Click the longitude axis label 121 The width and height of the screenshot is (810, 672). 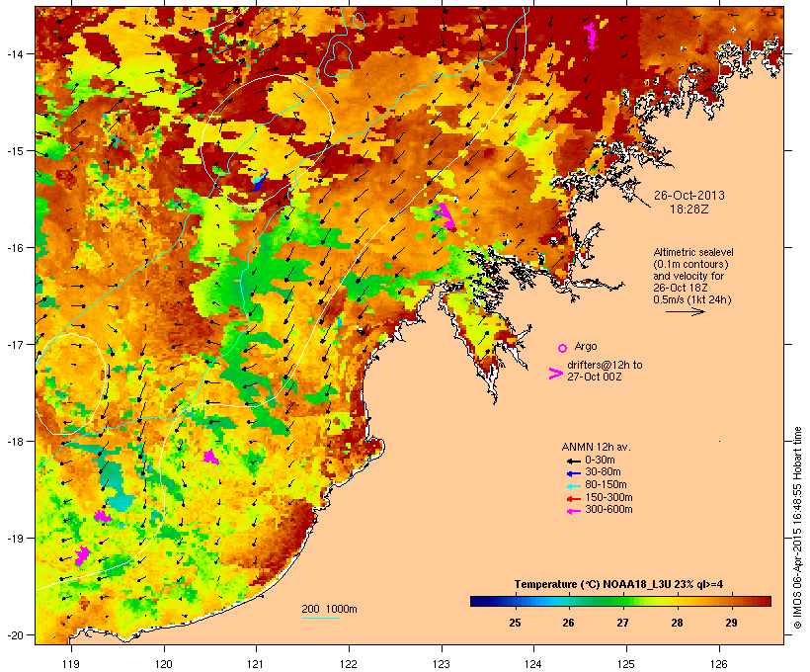pyautogui.click(x=256, y=664)
